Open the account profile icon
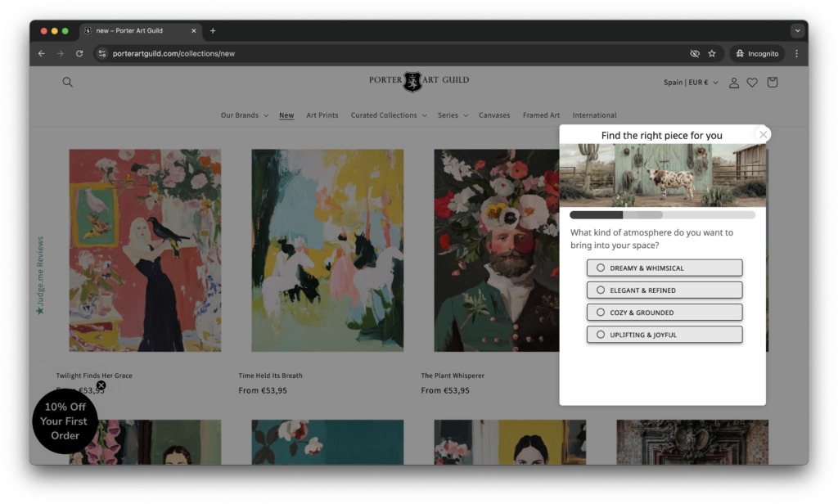Screen dimensions: 838x504 tap(733, 82)
